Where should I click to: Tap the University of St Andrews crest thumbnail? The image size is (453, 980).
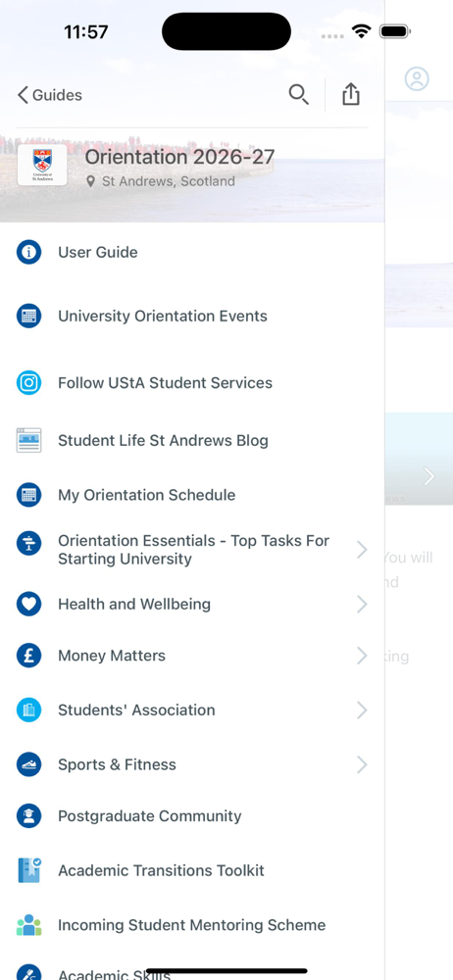[x=42, y=165]
